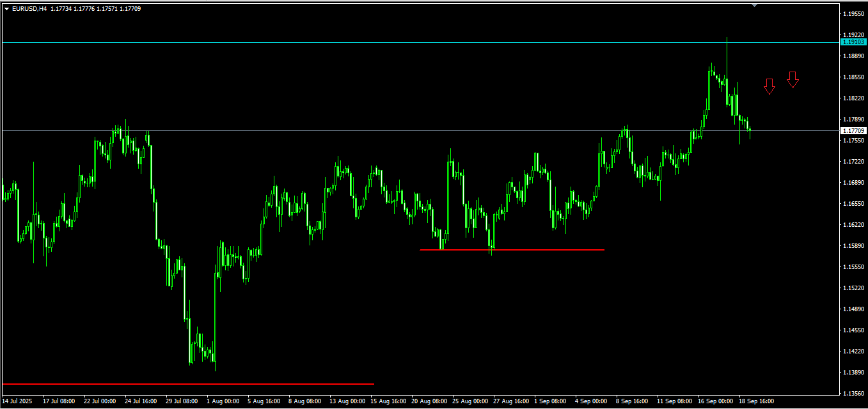
Task: Click the OHLC values 1.17734 1.17776 1.17571 1.17709
Action: 96,9
